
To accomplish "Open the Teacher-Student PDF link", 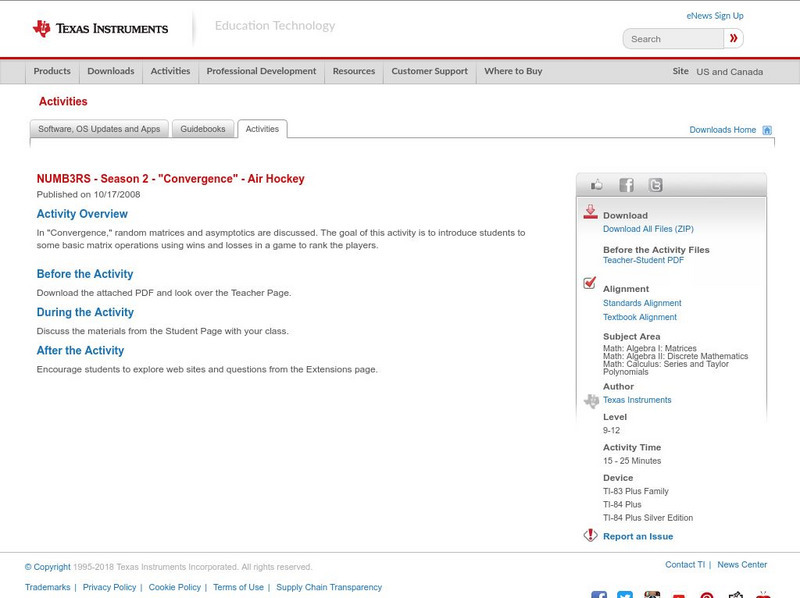I will [643, 260].
